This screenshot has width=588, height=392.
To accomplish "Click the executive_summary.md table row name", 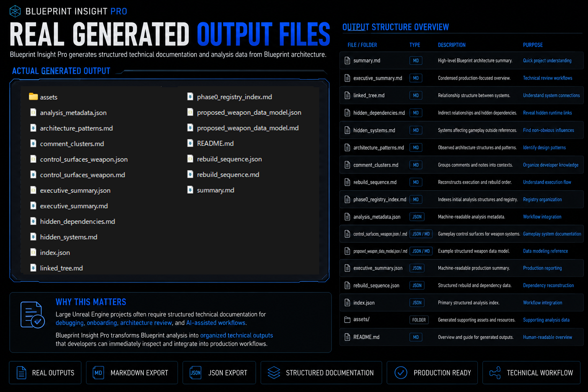I will click(x=377, y=78).
